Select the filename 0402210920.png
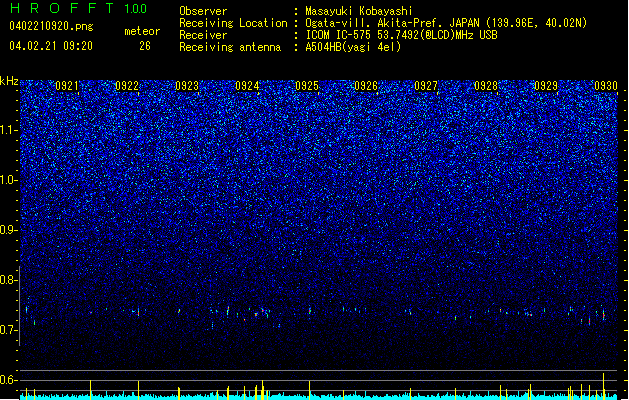 [x=51, y=26]
